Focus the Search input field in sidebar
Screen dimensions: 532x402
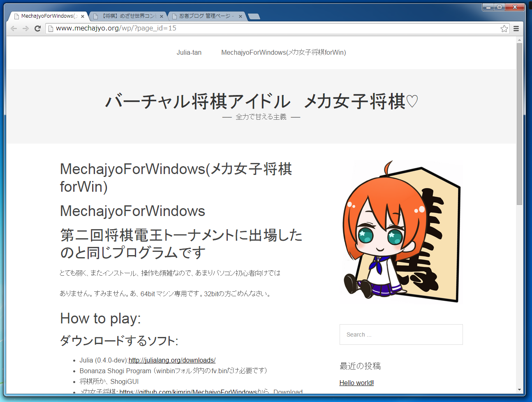[401, 335]
